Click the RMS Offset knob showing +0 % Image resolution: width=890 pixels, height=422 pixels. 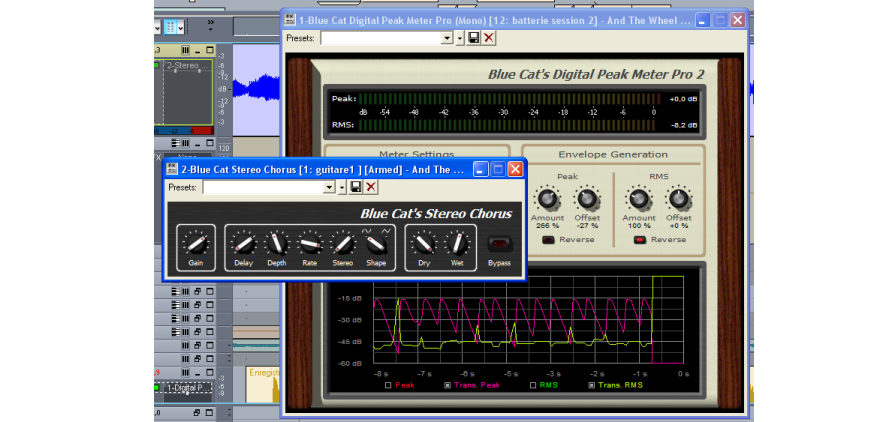679,199
